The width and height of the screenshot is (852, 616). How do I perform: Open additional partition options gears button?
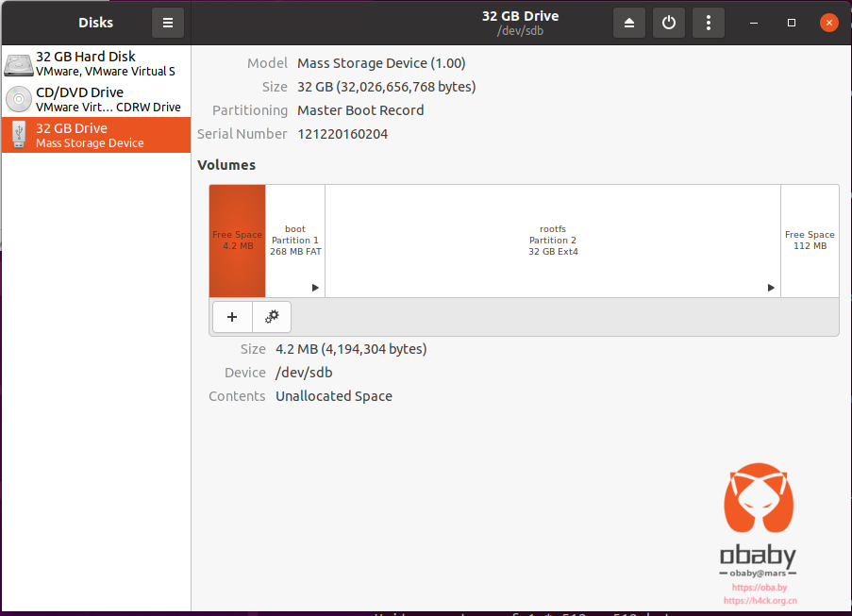[x=272, y=317]
